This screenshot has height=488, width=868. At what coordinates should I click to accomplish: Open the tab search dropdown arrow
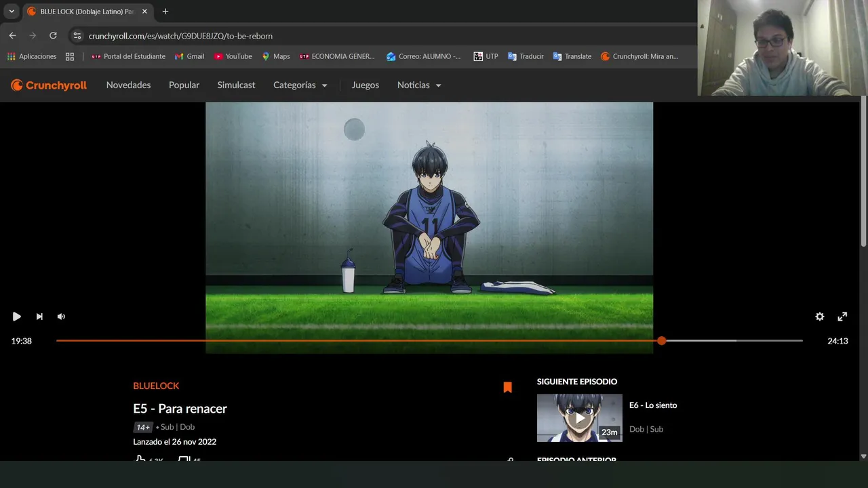point(12,12)
